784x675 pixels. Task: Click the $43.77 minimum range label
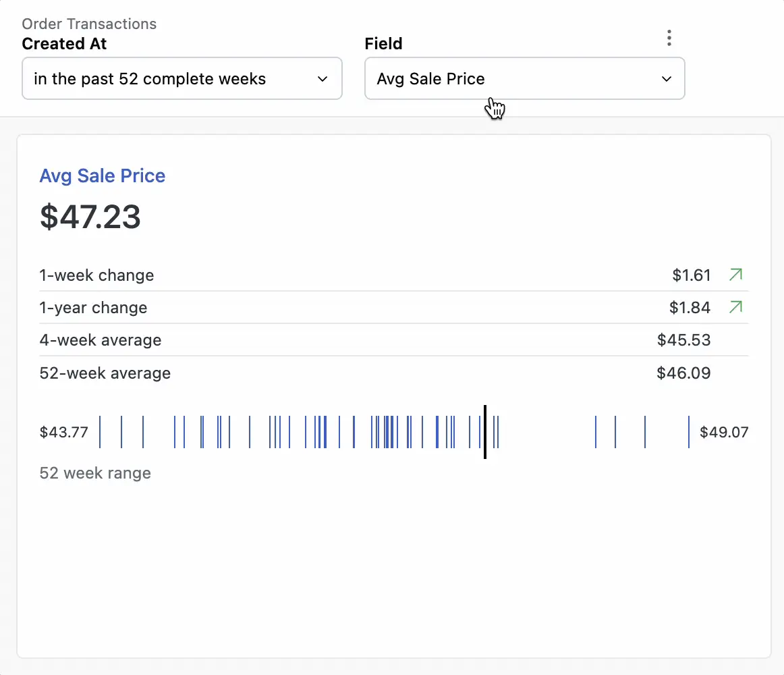click(x=64, y=433)
